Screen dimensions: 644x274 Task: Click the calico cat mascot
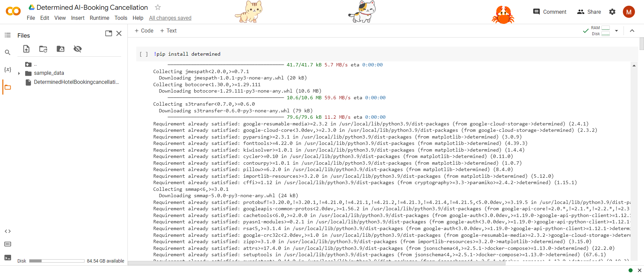click(362, 11)
